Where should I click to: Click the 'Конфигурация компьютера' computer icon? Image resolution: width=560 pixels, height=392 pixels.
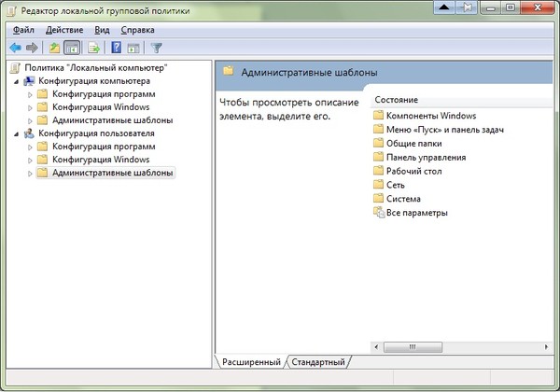(x=29, y=81)
